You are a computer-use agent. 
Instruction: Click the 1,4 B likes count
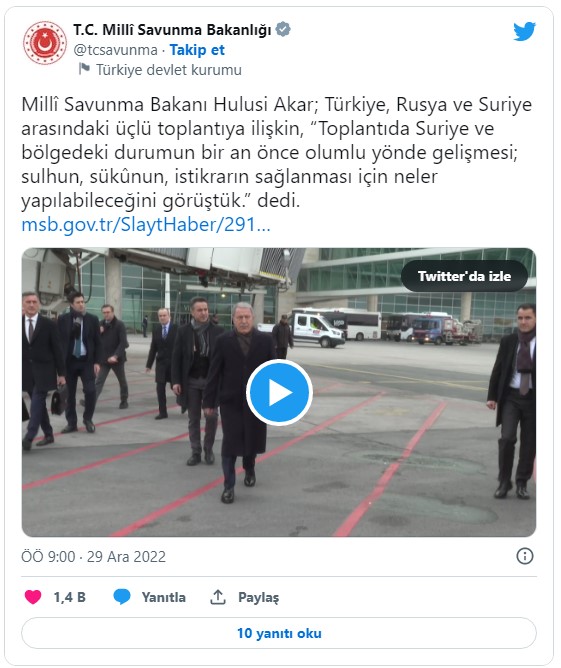coord(69,597)
